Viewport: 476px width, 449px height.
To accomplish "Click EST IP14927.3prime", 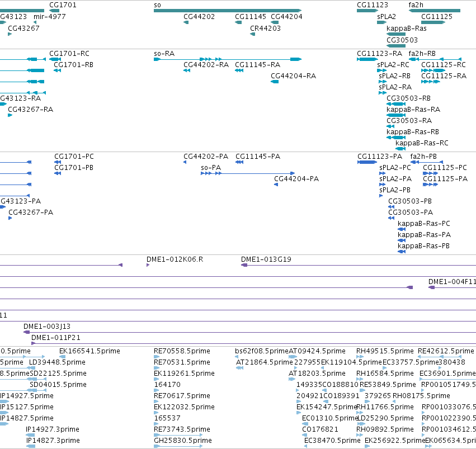I will [53, 429].
